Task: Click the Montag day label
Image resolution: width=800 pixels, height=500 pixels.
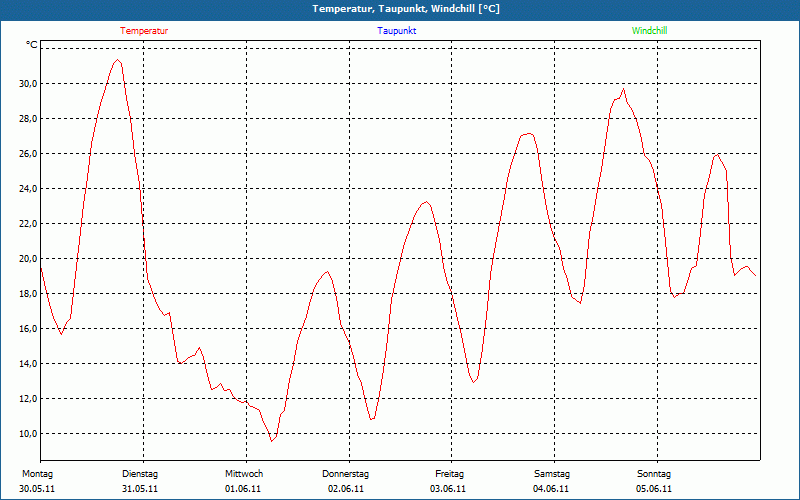Action: [37, 474]
